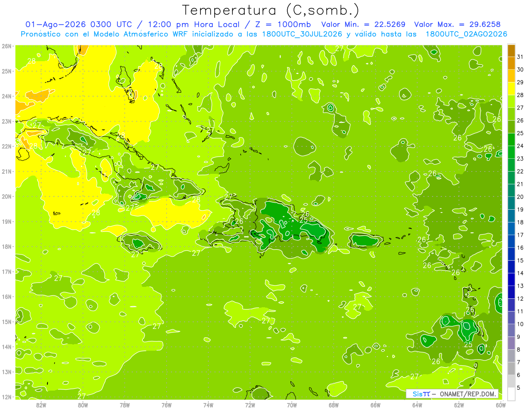Pick the blue scale swatch between 13 and 14
The height and width of the screenshot is (411, 532).
(x=511, y=279)
